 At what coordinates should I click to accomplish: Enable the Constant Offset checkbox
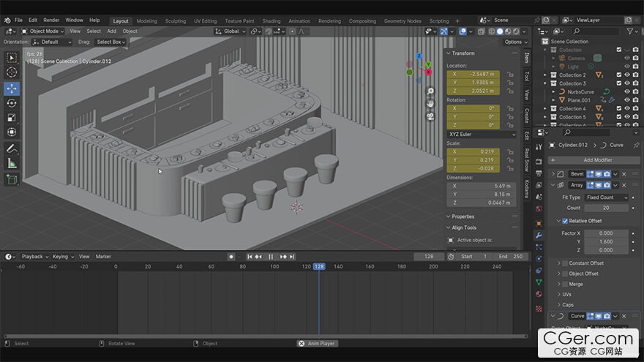564,263
